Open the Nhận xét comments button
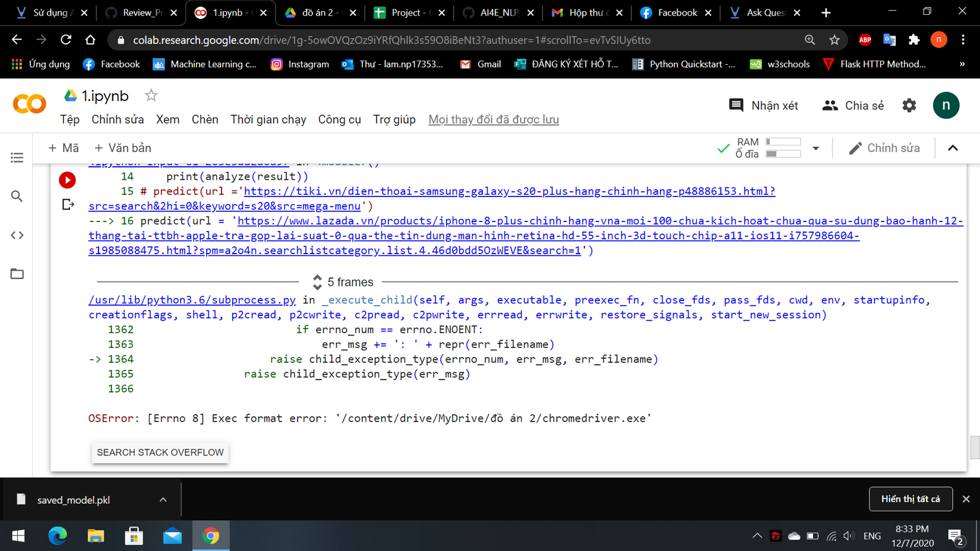Viewport: 980px width, 551px height. [x=763, y=106]
